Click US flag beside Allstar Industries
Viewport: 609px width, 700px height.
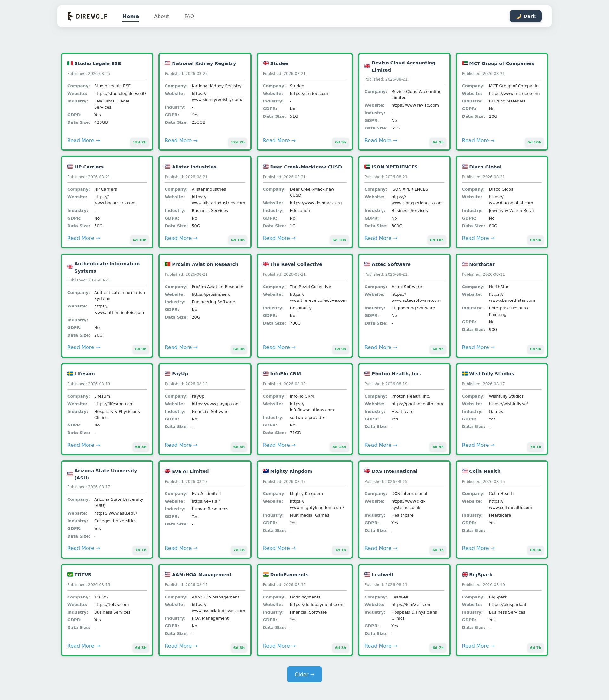click(167, 167)
